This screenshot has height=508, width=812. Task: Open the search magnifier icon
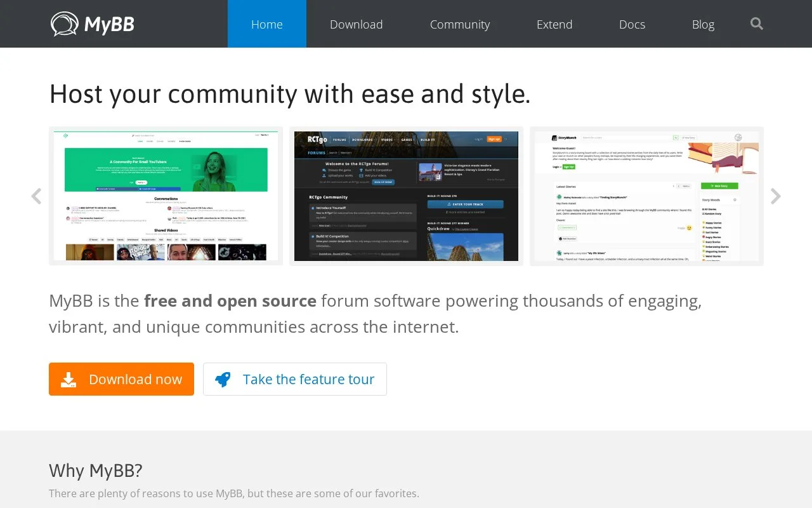coord(756,24)
